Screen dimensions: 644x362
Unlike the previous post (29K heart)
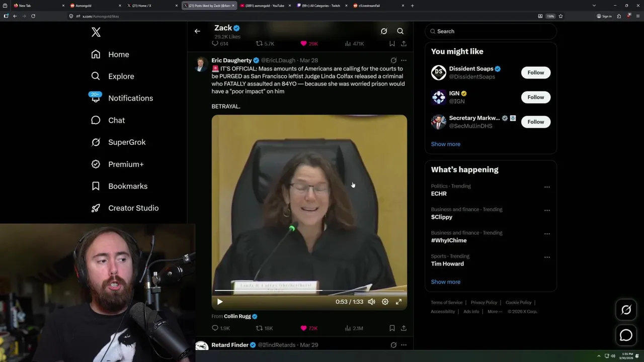coord(309,44)
